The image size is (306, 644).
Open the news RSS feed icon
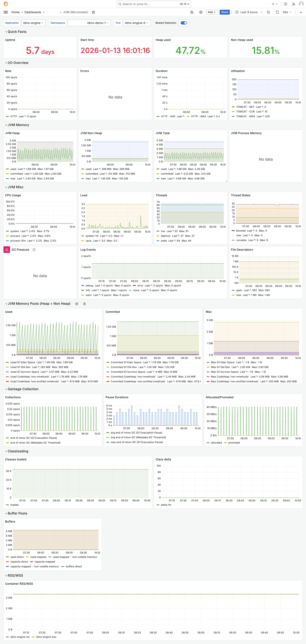(x=294, y=4)
